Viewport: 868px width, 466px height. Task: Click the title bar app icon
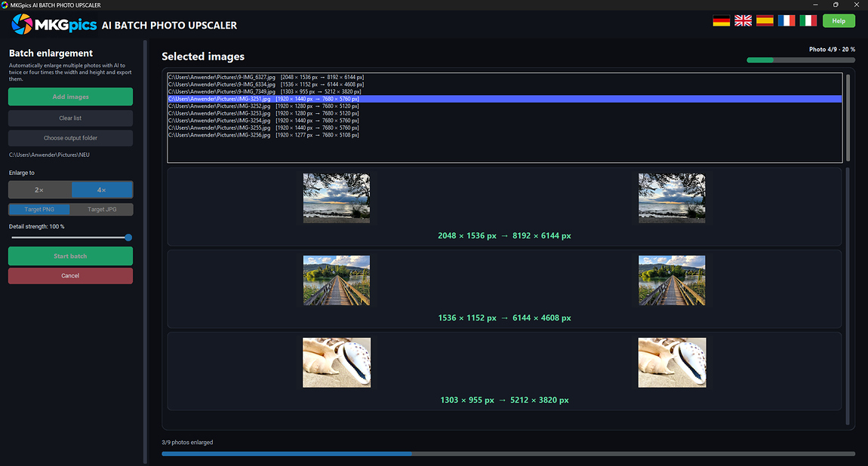(x=5, y=5)
